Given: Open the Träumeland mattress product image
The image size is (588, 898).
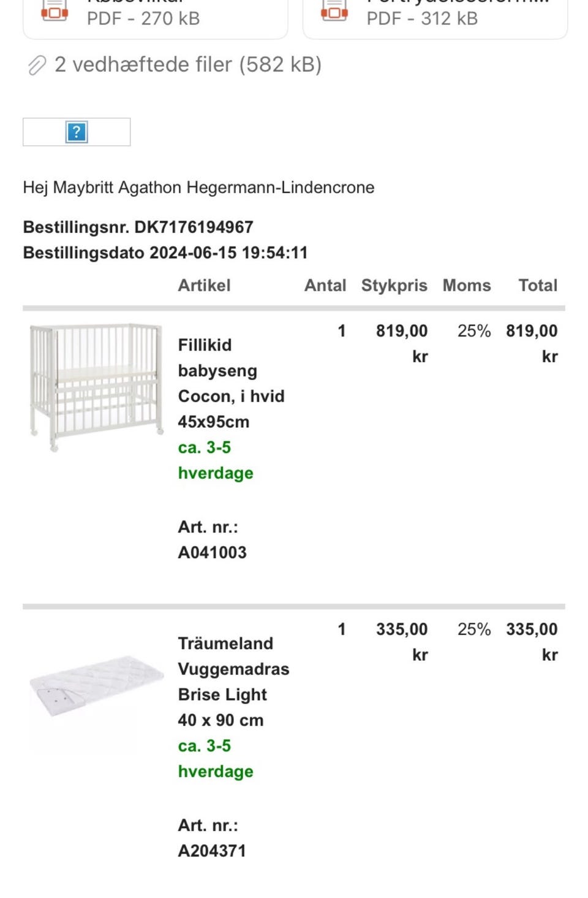Looking at the screenshot, I should tap(96, 685).
